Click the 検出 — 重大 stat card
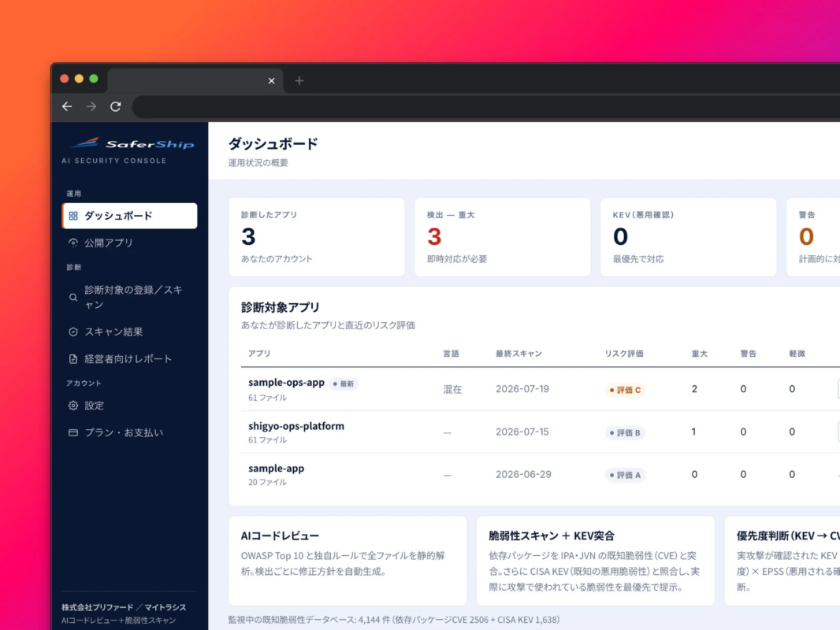The image size is (840, 630). click(x=503, y=237)
